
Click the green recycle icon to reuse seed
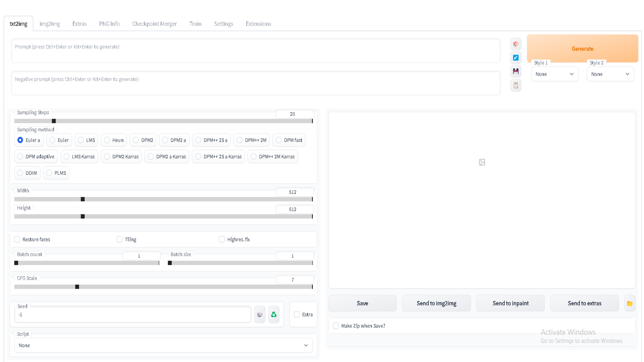click(x=274, y=314)
